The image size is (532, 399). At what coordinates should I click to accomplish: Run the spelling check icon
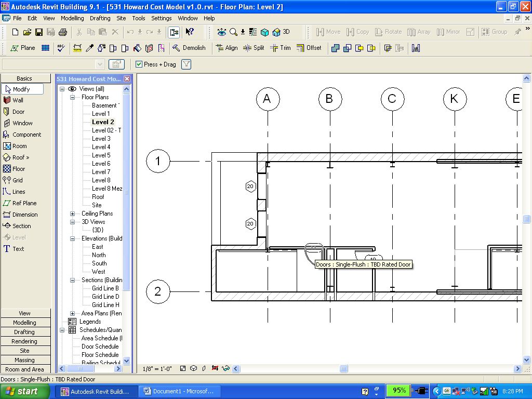[61, 48]
